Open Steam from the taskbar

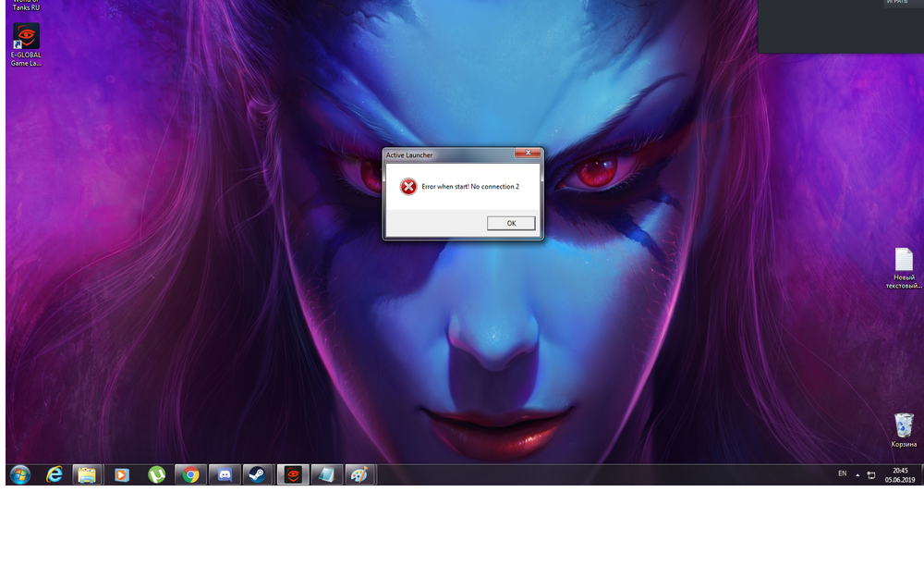click(x=258, y=474)
